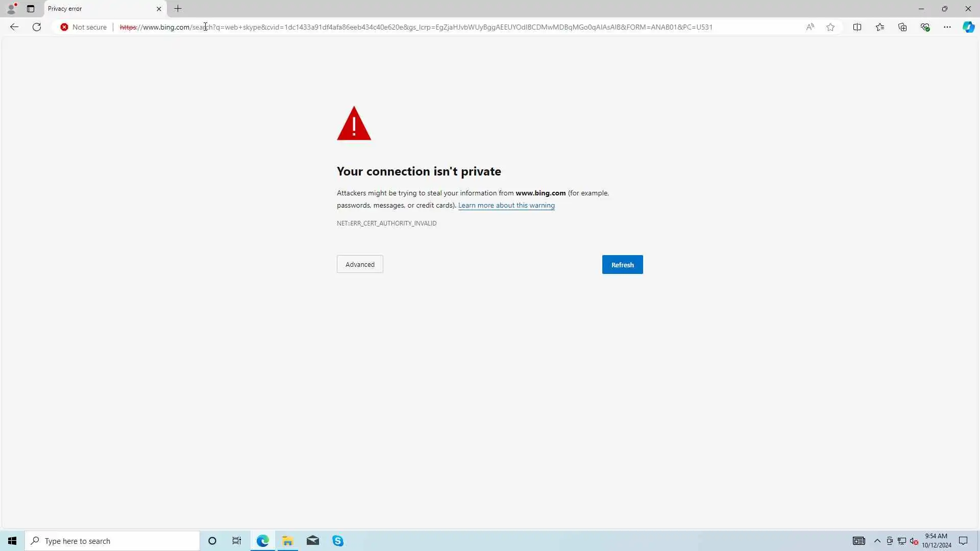Viewport: 980px width, 551px height.
Task: Add page to favorites with star icon
Action: pyautogui.click(x=830, y=27)
